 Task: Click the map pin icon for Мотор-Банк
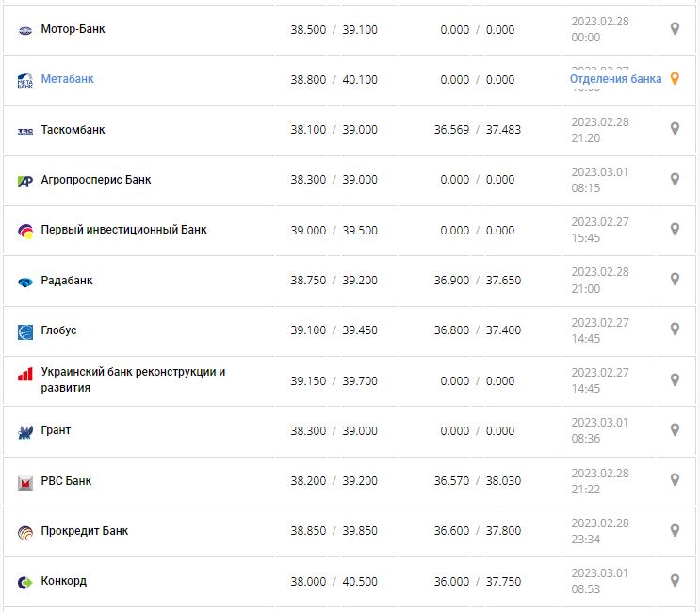pos(675,29)
